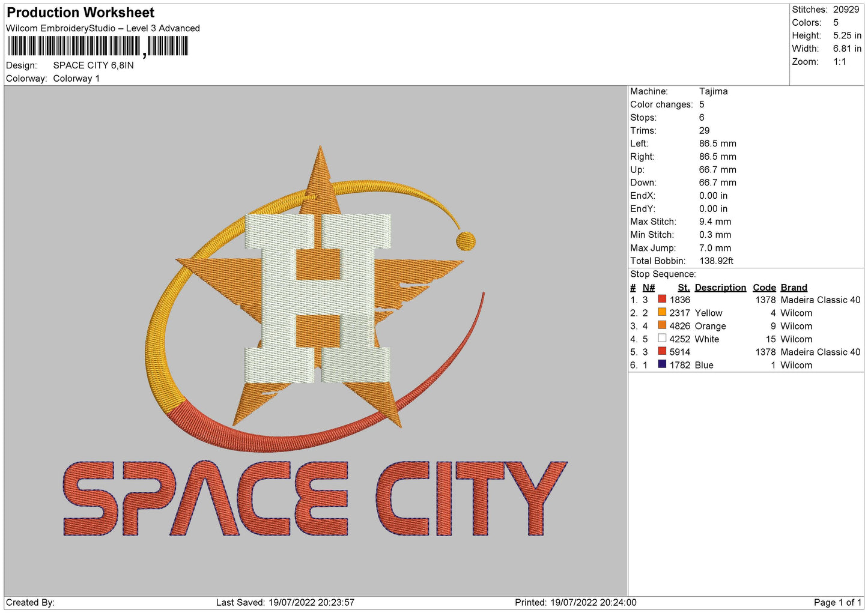Viewport: 868px width, 613px height.
Task: Click stitch count 1836 in the stop list
Action: click(679, 300)
